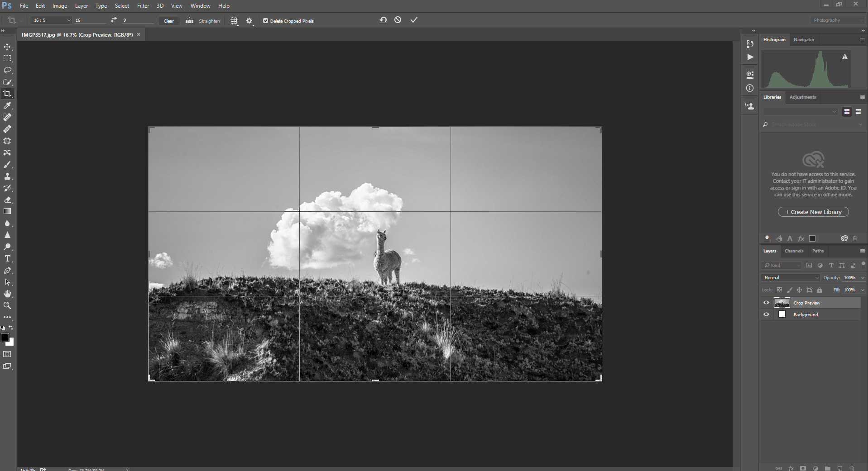Cancel the current crop operation
The height and width of the screenshot is (471, 868).
click(398, 20)
